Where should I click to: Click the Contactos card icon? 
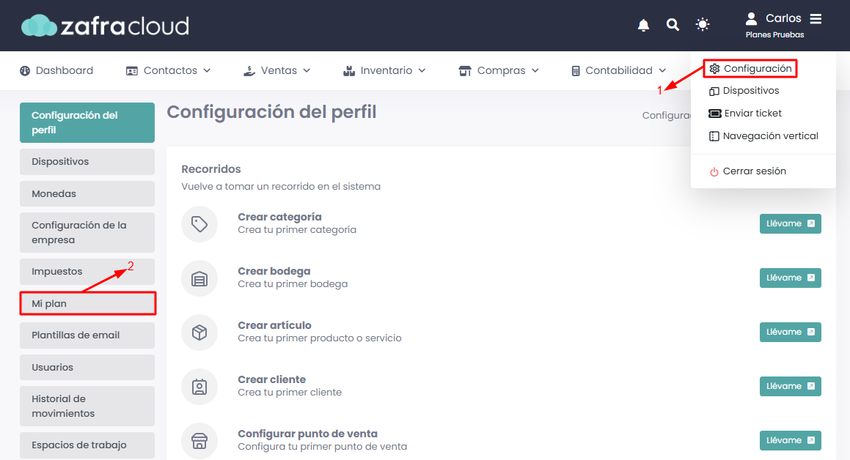pyautogui.click(x=132, y=71)
